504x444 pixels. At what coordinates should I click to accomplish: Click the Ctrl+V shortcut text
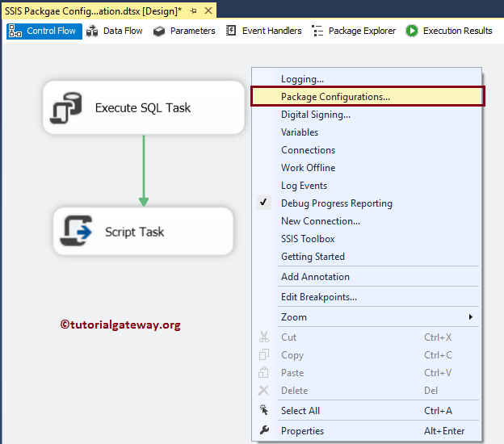(438, 373)
